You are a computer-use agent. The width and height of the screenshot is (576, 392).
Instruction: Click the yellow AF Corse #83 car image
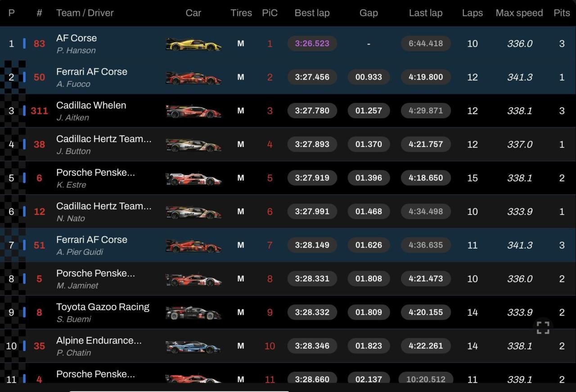coord(193,44)
